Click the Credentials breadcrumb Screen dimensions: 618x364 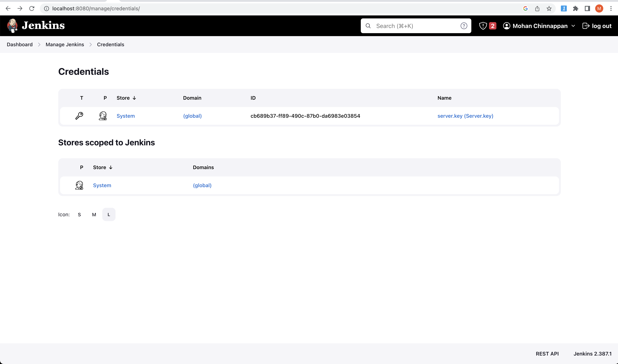click(110, 44)
